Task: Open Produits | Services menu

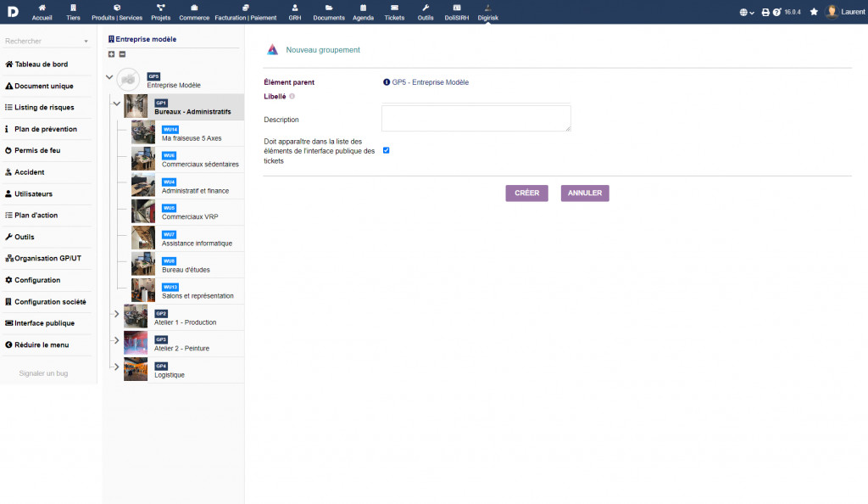Action: [x=117, y=12]
